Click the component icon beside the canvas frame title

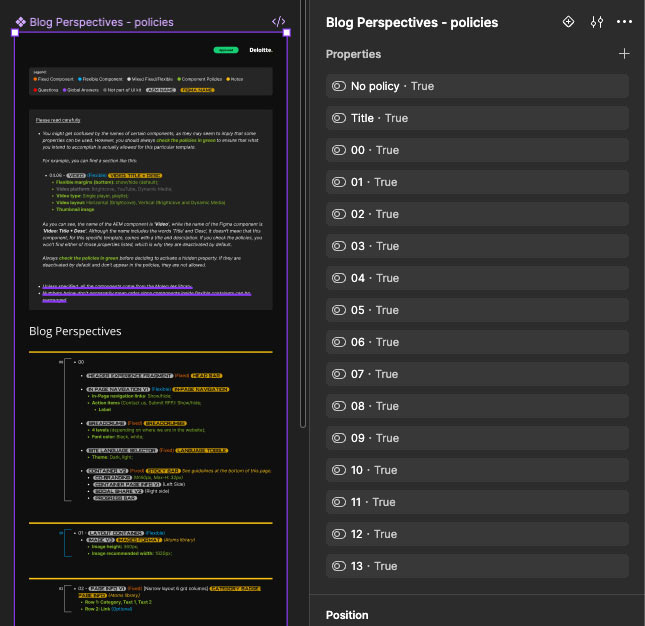[20, 22]
